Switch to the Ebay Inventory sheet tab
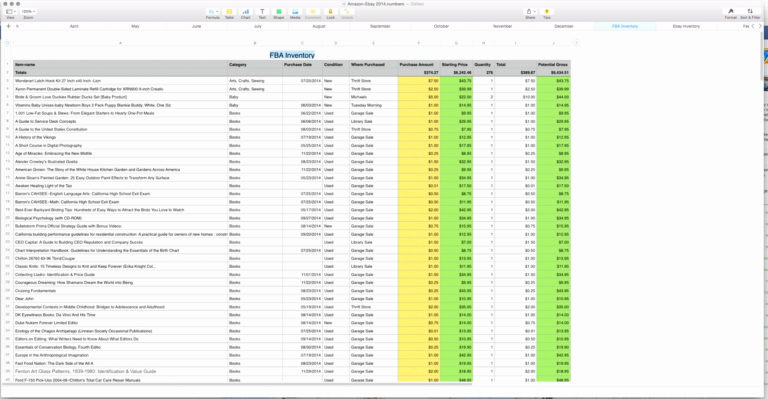 686,26
